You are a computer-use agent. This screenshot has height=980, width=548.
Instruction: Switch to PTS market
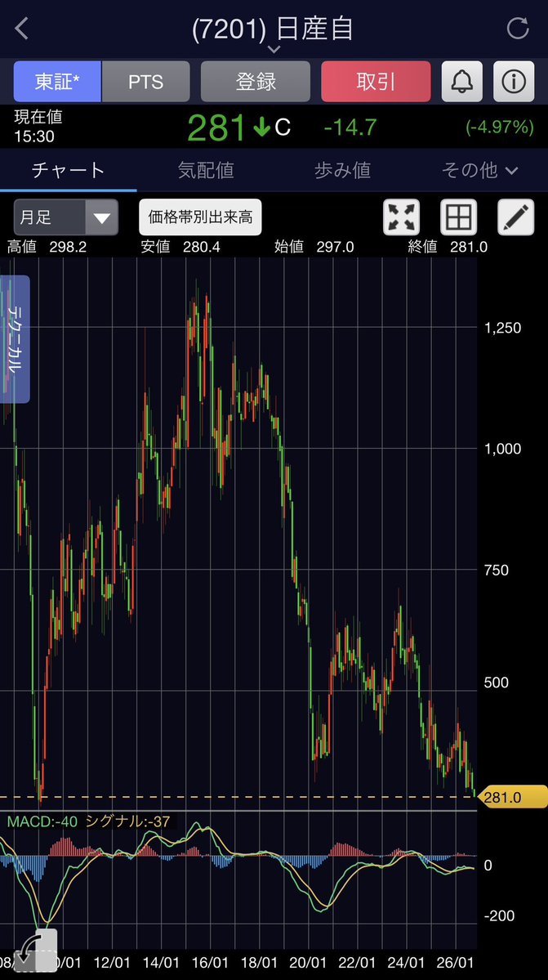point(146,81)
